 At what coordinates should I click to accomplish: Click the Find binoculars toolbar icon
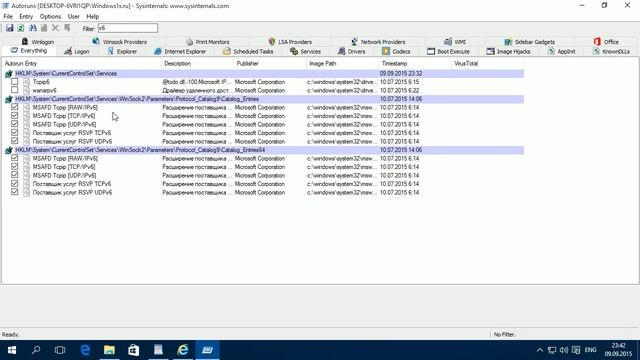(32, 28)
